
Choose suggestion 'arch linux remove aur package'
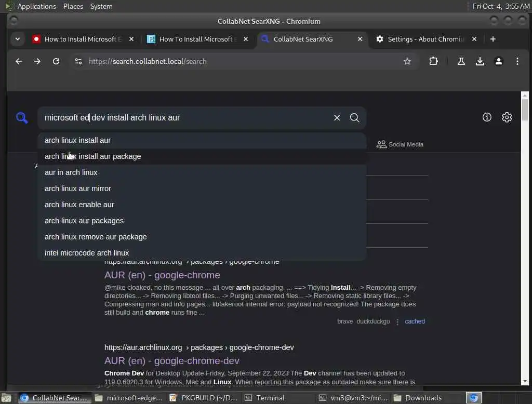coord(202,237)
